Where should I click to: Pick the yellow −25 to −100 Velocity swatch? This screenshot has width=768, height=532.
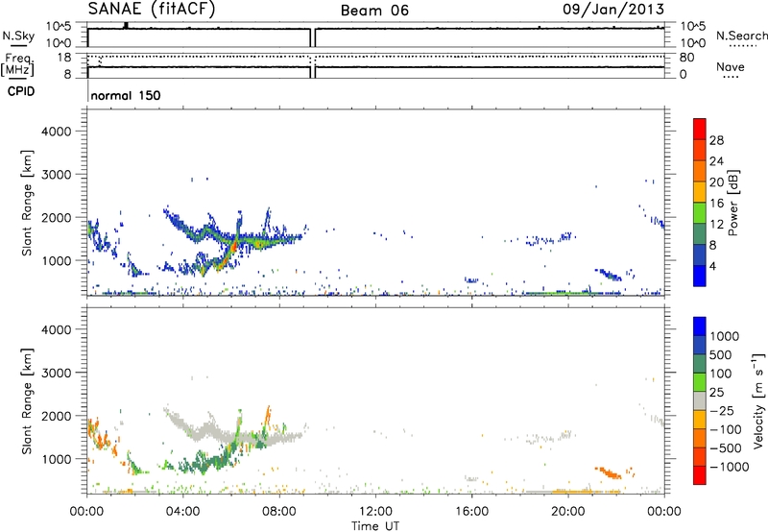(x=700, y=420)
